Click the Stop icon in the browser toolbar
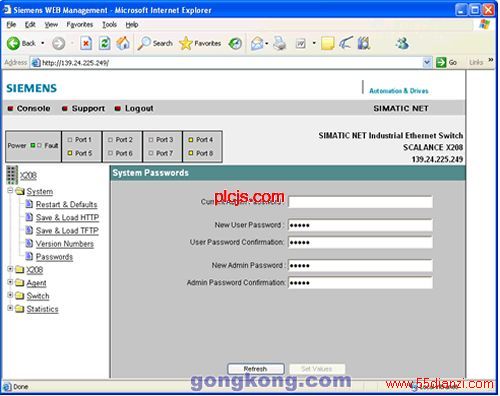Screen dimensions: 500x396 click(x=86, y=43)
